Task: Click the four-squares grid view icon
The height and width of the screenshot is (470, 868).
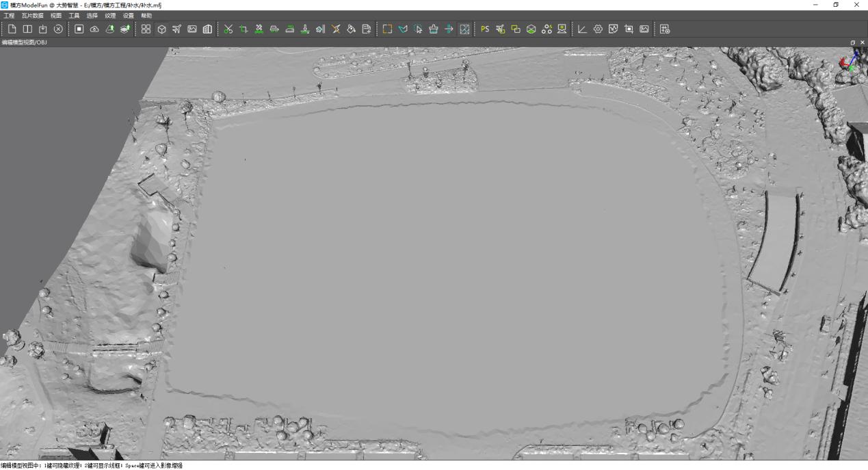Action: tap(146, 29)
